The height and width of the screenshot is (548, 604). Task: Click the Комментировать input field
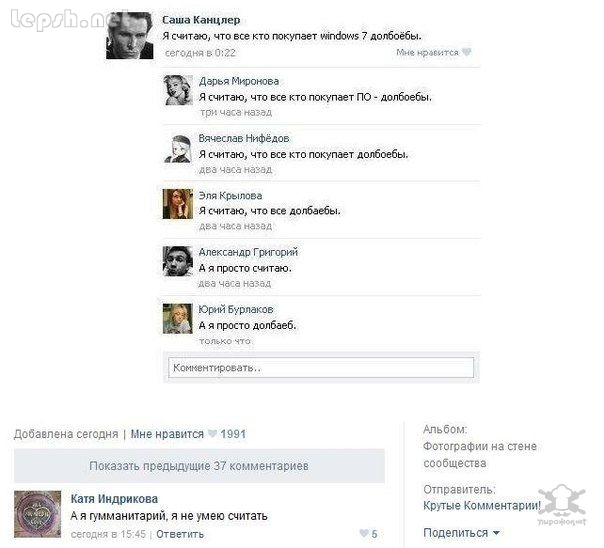[321, 368]
